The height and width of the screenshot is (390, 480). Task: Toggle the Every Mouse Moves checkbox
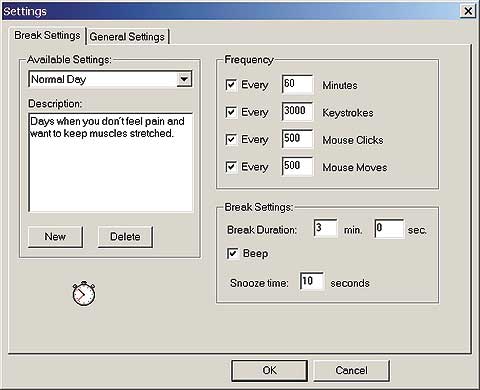tap(231, 167)
